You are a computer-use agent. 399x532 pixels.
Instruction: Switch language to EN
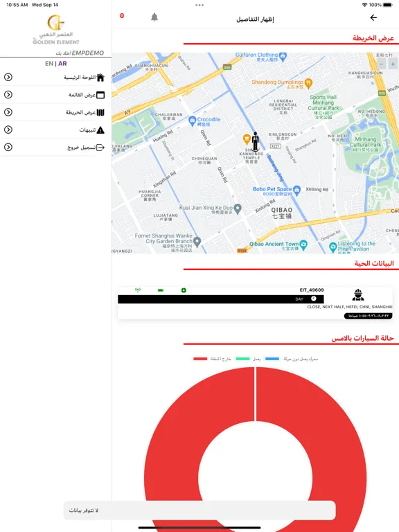pyautogui.click(x=49, y=64)
